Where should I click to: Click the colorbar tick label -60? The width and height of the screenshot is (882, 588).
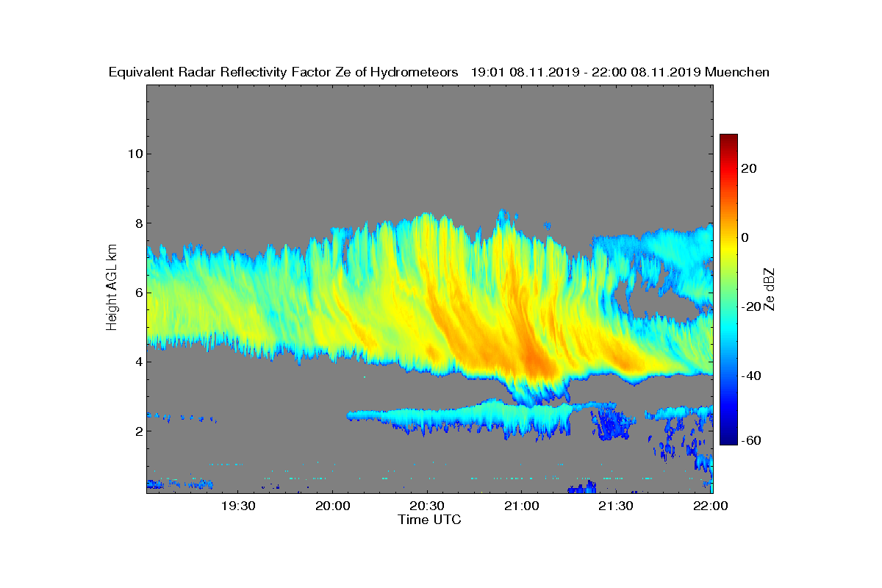tap(750, 440)
